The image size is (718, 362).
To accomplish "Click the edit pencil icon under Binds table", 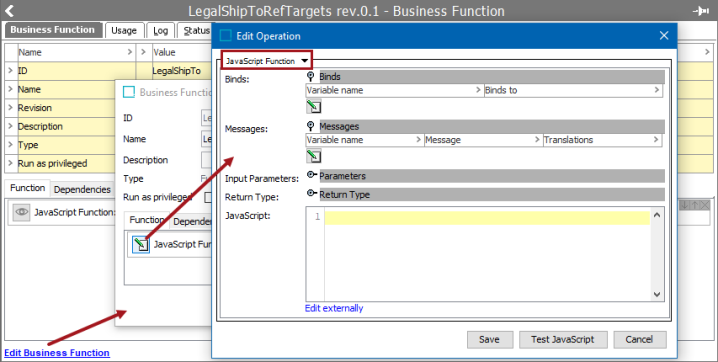I will [314, 107].
